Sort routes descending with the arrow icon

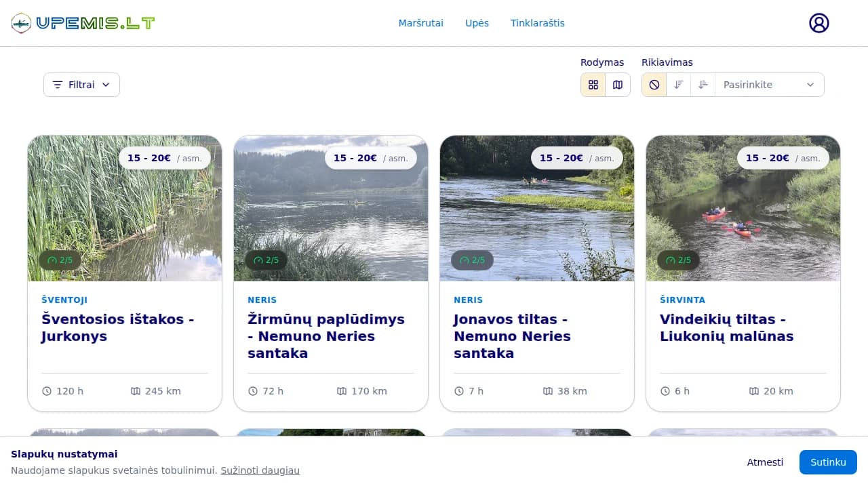tap(678, 85)
